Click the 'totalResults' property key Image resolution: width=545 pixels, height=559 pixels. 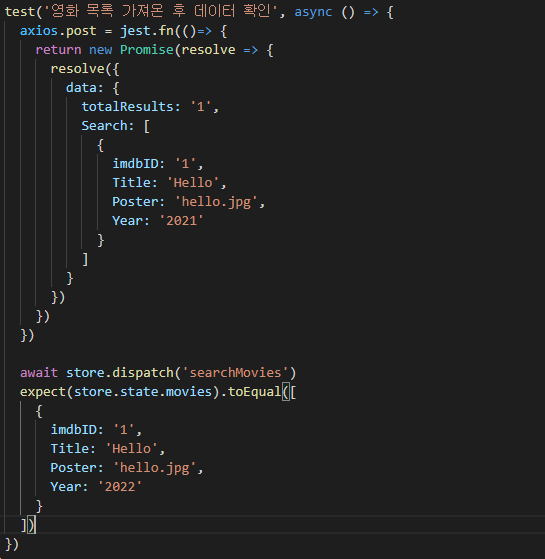click(x=127, y=107)
